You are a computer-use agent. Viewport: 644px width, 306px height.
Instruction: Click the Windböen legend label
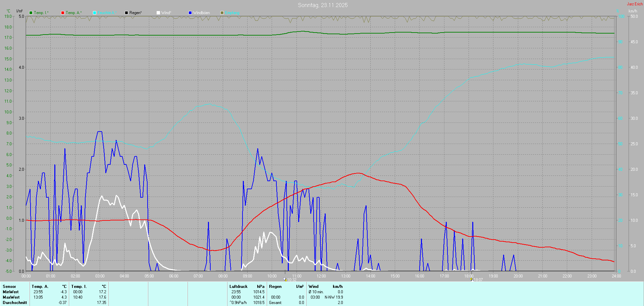(201, 13)
